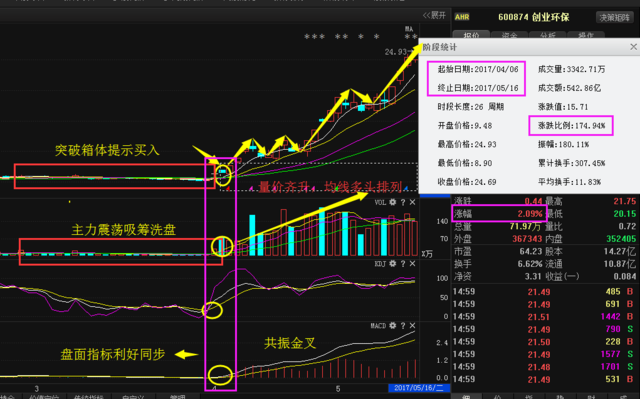The width and height of the screenshot is (640, 399).
Task: Switch to the 资金 tab
Action: 509,35
